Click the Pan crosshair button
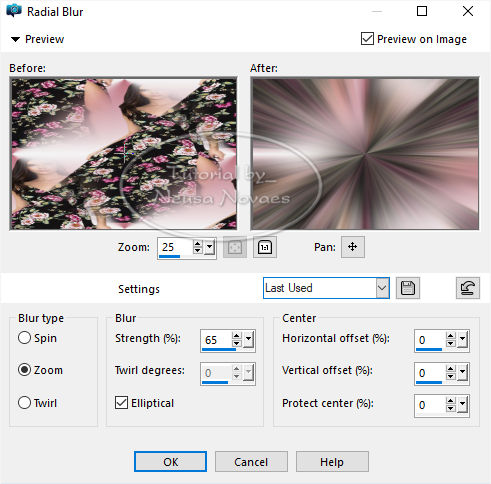The width and height of the screenshot is (491, 484). (353, 247)
